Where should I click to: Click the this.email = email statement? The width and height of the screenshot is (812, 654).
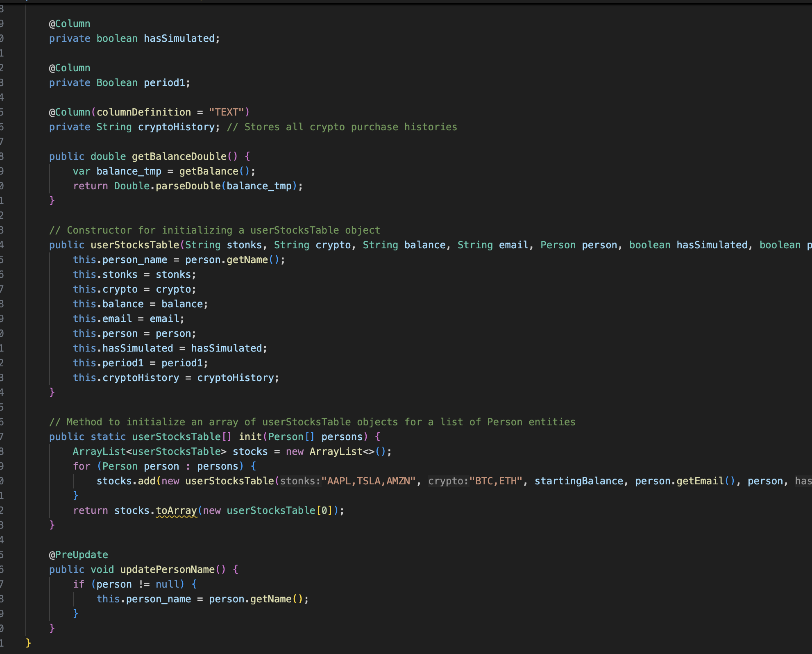(x=128, y=319)
